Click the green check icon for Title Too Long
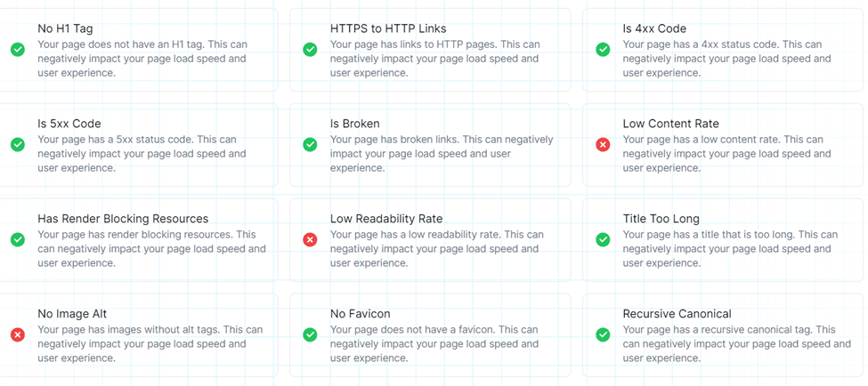868x386 pixels. click(x=603, y=240)
